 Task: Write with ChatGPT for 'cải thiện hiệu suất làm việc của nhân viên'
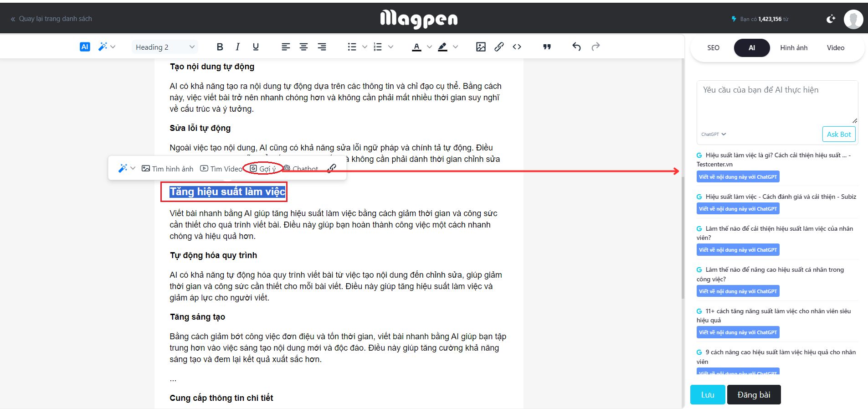click(738, 250)
